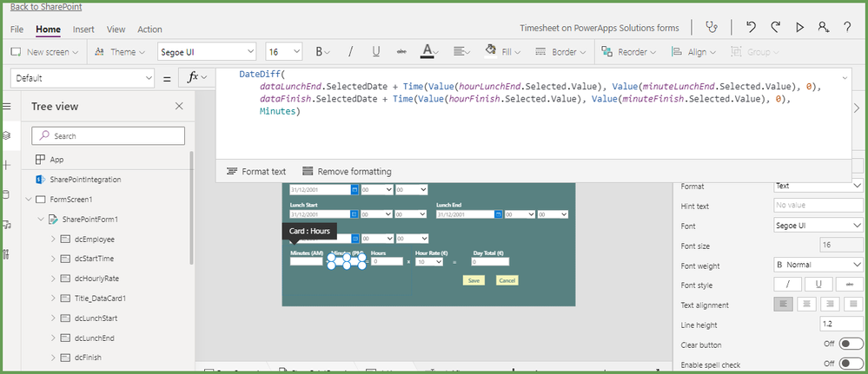Image resolution: width=868 pixels, height=374 pixels.
Task: Close the Tree view panel
Action: click(179, 106)
